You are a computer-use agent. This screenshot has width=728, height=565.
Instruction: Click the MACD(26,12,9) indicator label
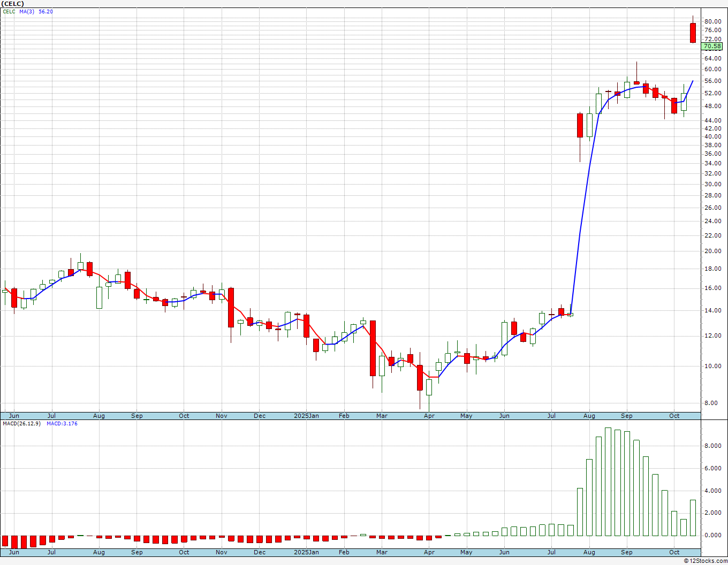pyautogui.click(x=21, y=424)
